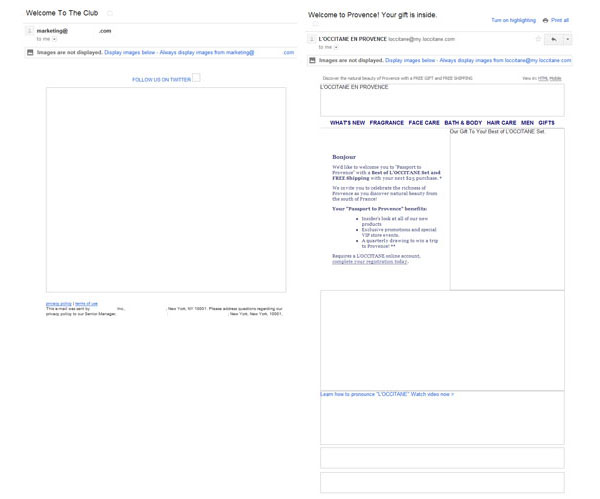Viewport: 600px width, 499px height.
Task: Open the FRAGRANCE navigation item
Action: (387, 123)
